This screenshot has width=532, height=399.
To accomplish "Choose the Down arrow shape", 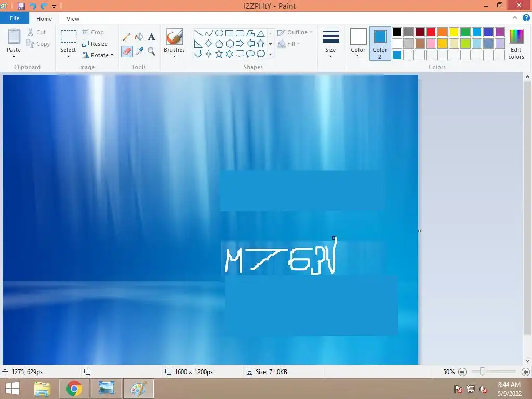I will click(x=198, y=54).
